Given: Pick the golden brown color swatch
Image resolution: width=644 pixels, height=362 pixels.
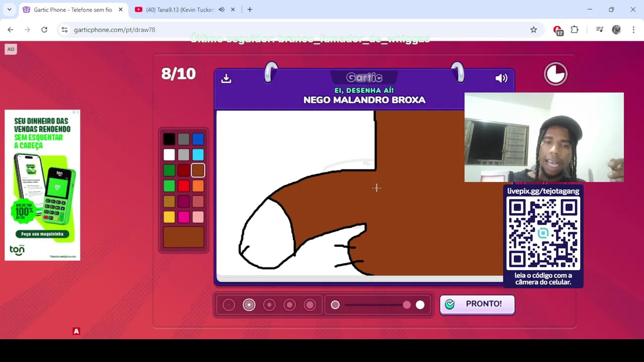Looking at the screenshot, I should [x=169, y=202].
